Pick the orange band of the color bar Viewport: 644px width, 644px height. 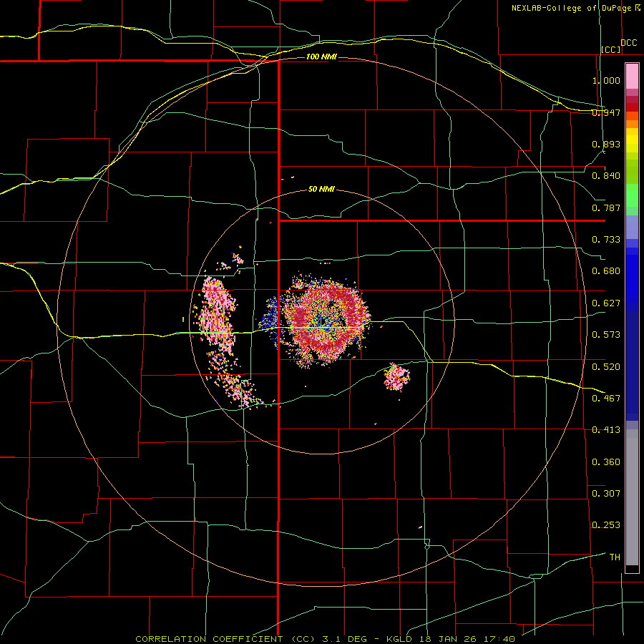[x=632, y=124]
